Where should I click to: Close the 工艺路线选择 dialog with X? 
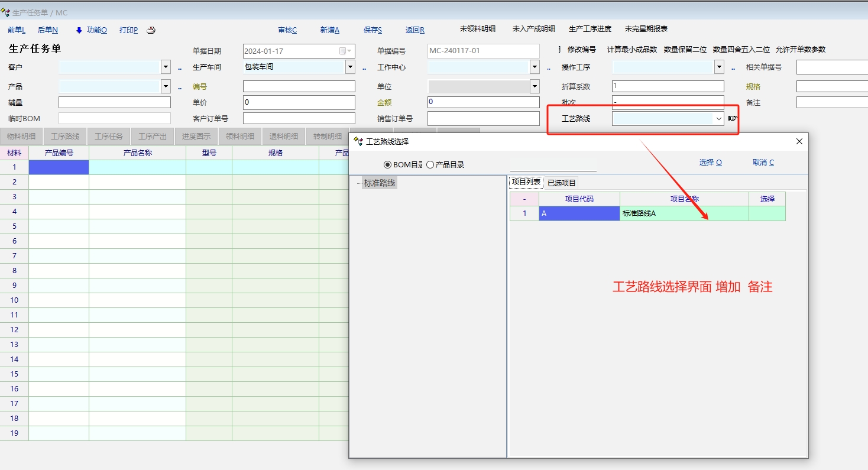click(x=799, y=141)
